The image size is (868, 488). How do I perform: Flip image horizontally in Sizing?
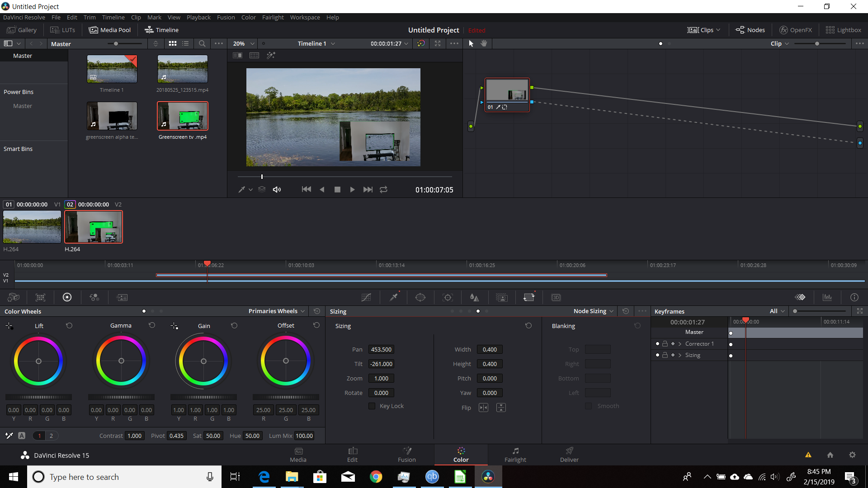(x=483, y=408)
